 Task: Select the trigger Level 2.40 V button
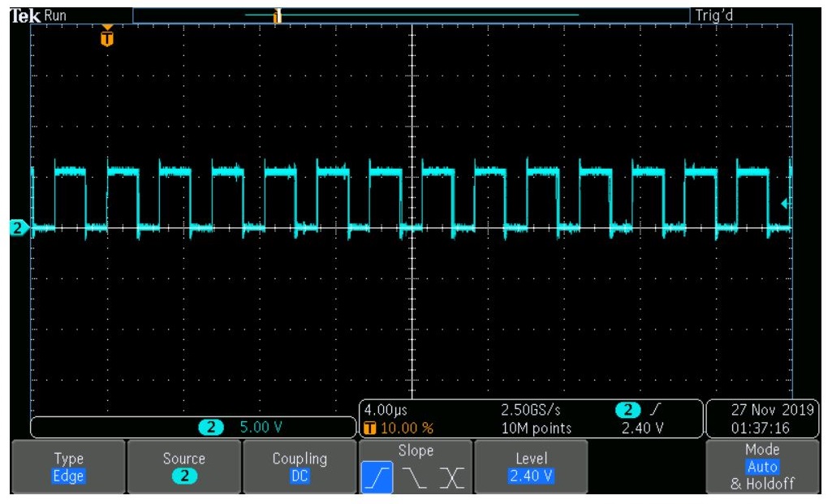[531, 467]
